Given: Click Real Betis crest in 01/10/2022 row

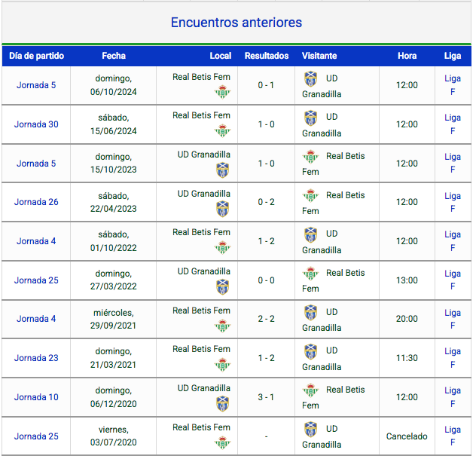Looking at the screenshot, I should (x=224, y=248).
